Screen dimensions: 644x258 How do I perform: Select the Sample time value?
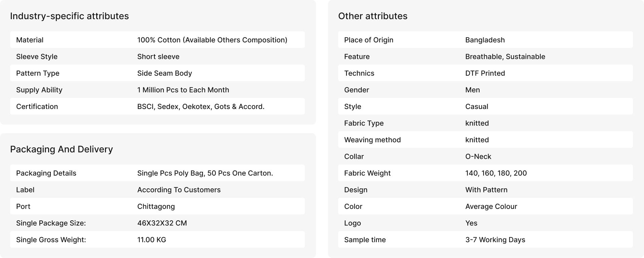point(495,240)
